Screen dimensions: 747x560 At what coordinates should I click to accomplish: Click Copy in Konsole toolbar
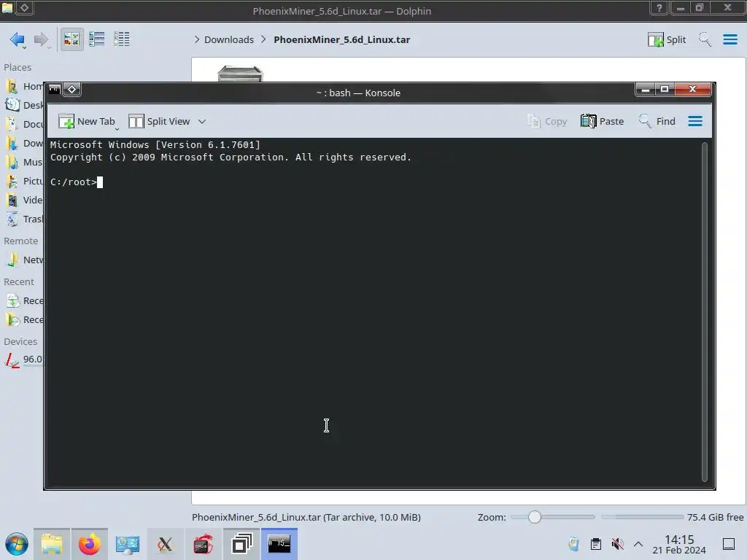point(546,122)
